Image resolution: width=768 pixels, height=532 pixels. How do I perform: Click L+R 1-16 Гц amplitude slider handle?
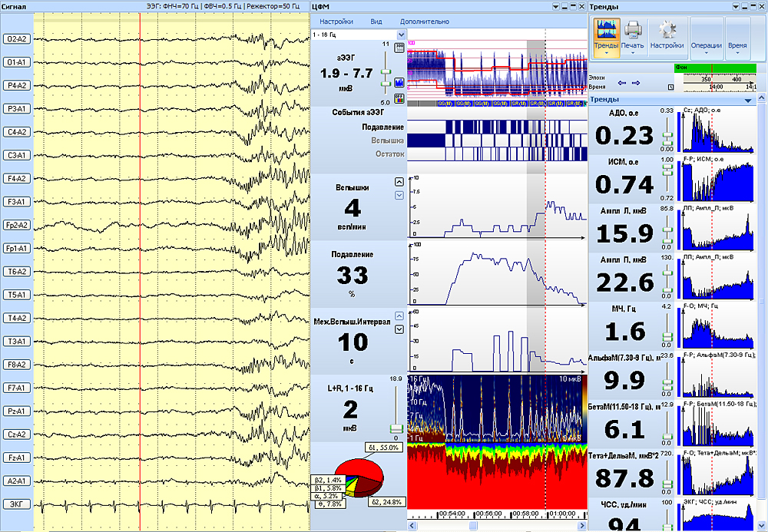(x=396, y=429)
